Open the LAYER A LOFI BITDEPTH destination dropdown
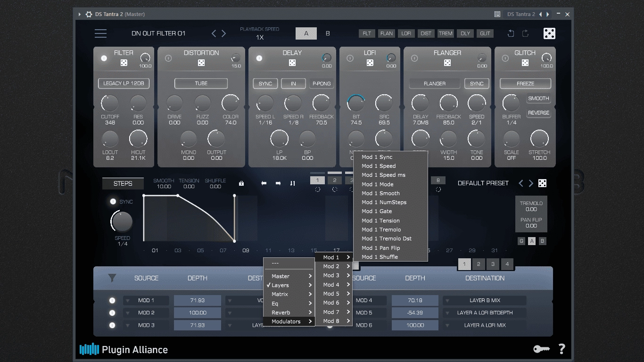The image size is (644, 362). 485,313
